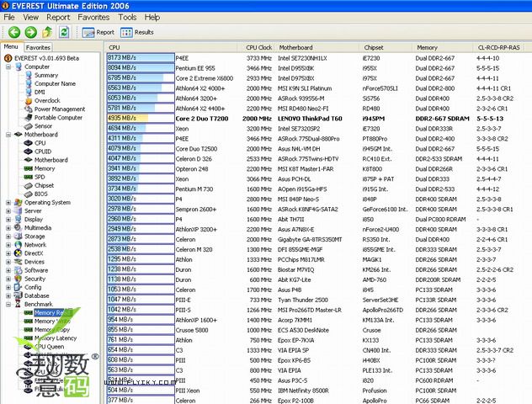Click the green Forward arrow toolbar icon

click(31, 32)
